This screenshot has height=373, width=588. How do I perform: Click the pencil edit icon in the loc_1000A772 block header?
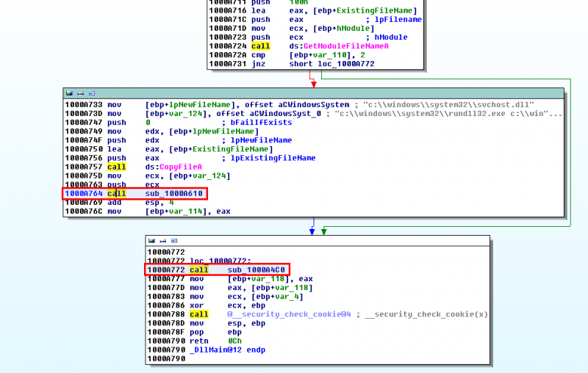pos(162,241)
